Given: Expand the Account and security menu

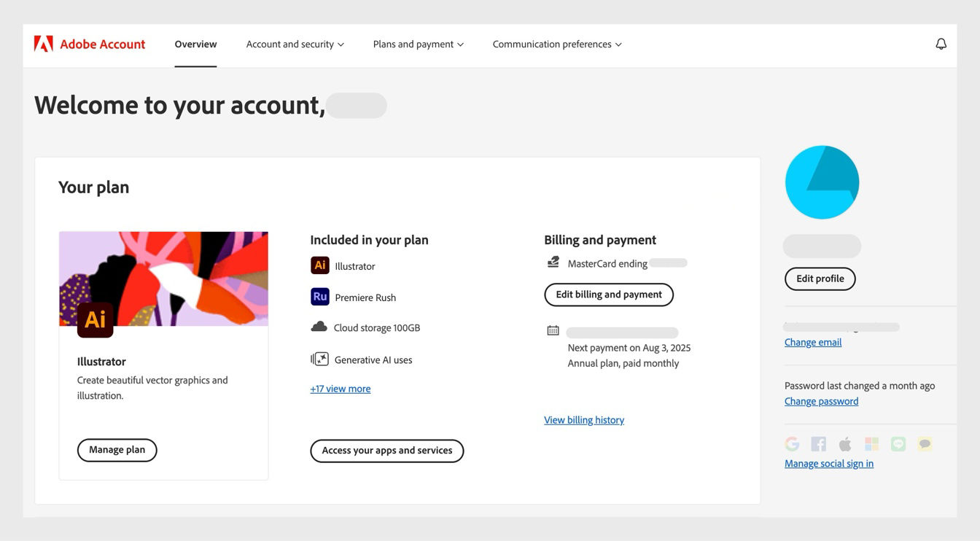Looking at the screenshot, I should point(295,44).
